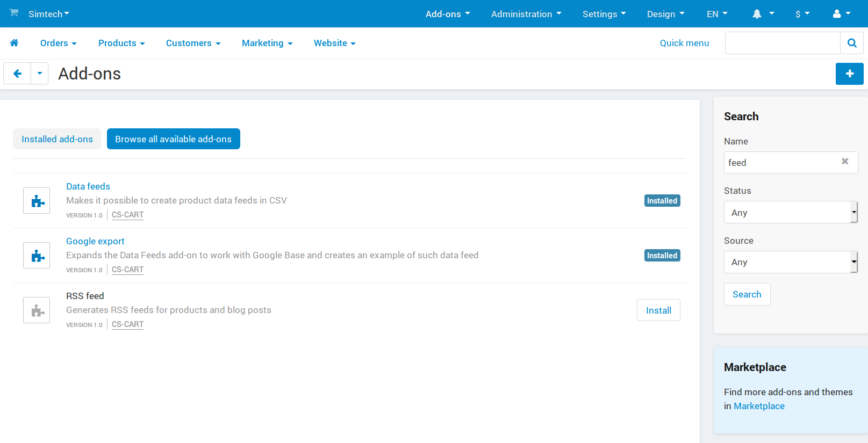Switch to Installed add-ons tab
This screenshot has width=868, height=443.
pos(57,139)
